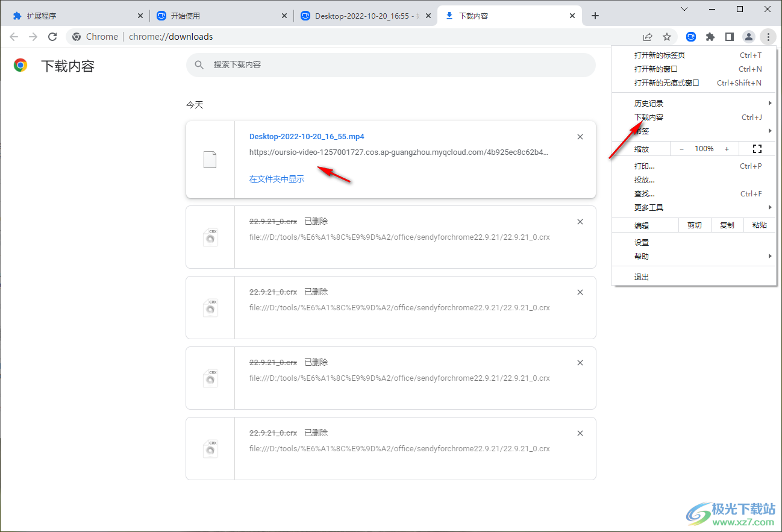Decrease zoom with minus button
The height and width of the screenshot is (532, 782).
[682, 149]
